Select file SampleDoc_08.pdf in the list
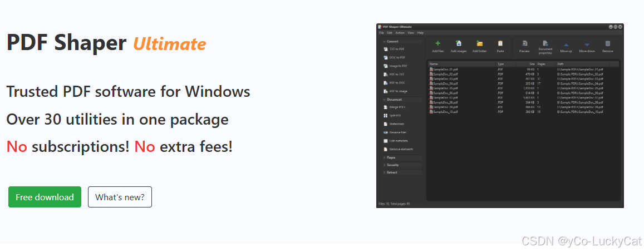The width and height of the screenshot is (644, 252). point(443,102)
